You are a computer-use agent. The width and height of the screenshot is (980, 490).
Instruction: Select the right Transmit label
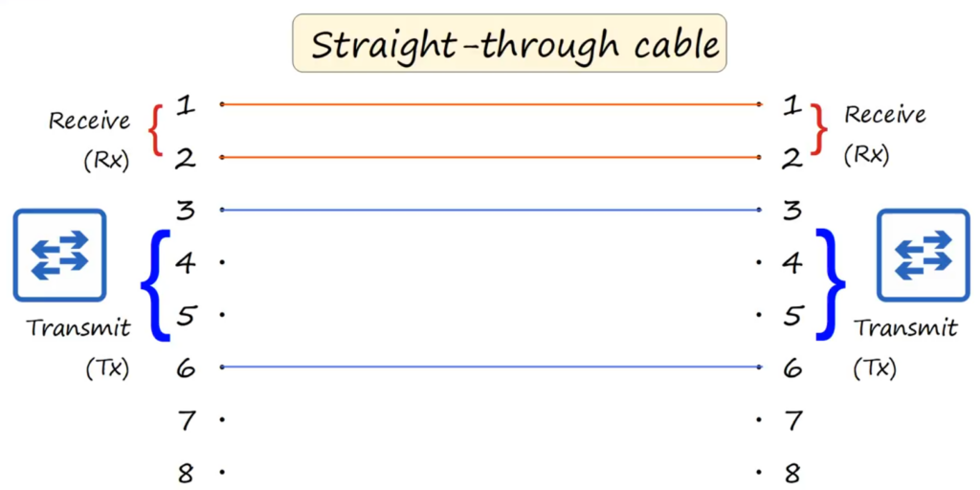click(905, 327)
